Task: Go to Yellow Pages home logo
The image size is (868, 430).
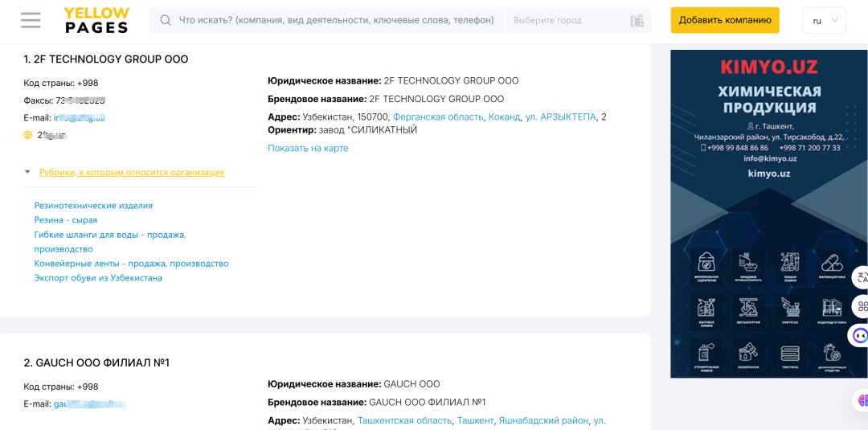Action: tap(96, 20)
